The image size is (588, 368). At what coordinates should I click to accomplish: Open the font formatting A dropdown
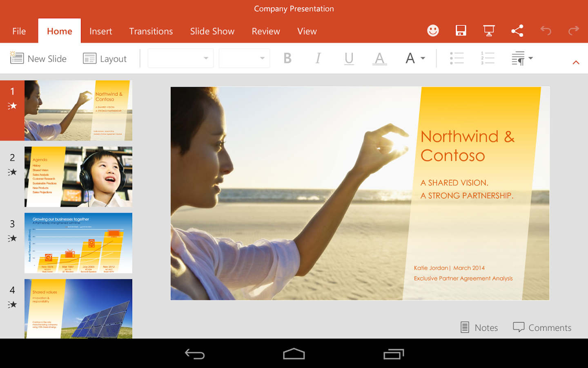[415, 58]
